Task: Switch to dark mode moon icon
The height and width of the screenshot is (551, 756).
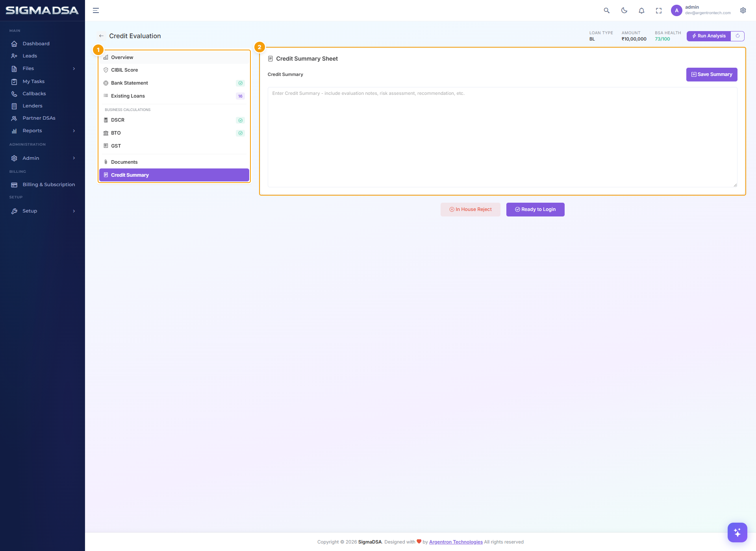Action: point(624,11)
